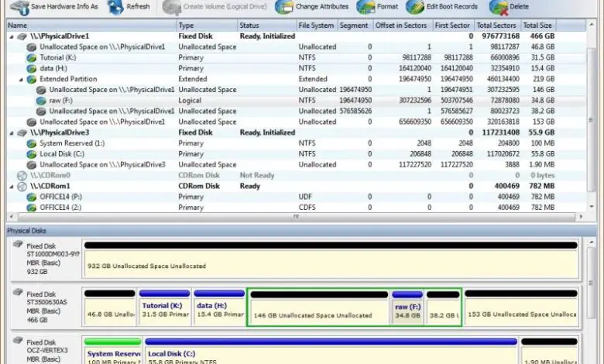Select the PhysicalDrive1 disk icon

tap(22, 36)
